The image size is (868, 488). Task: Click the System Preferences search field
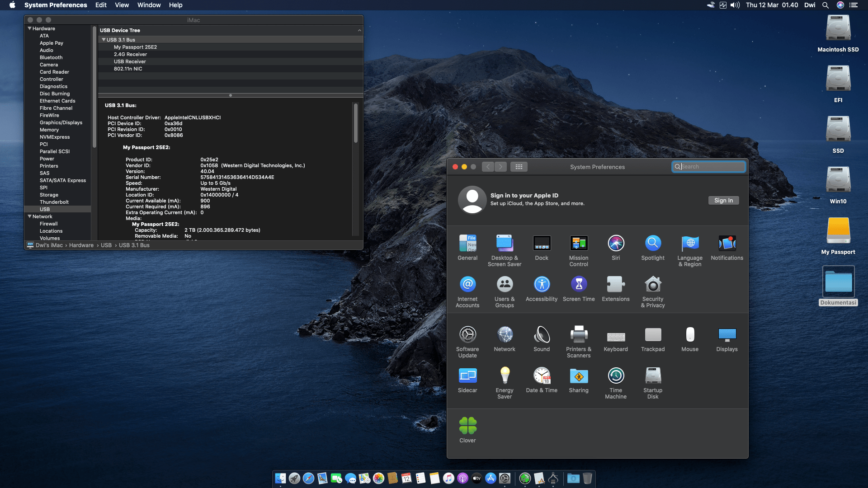[708, 166]
